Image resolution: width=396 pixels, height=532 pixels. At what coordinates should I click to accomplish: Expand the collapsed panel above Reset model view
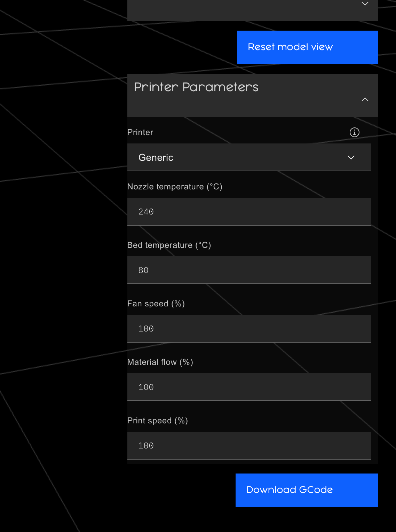pyautogui.click(x=365, y=4)
